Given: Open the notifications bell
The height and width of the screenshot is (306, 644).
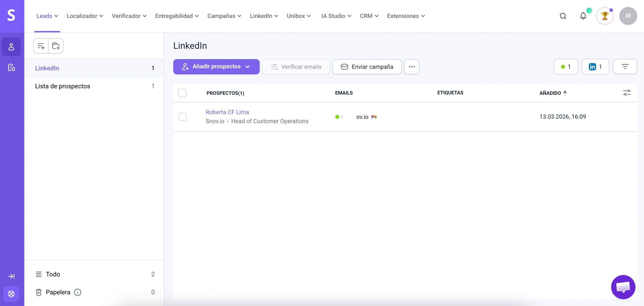Looking at the screenshot, I should click(x=583, y=16).
